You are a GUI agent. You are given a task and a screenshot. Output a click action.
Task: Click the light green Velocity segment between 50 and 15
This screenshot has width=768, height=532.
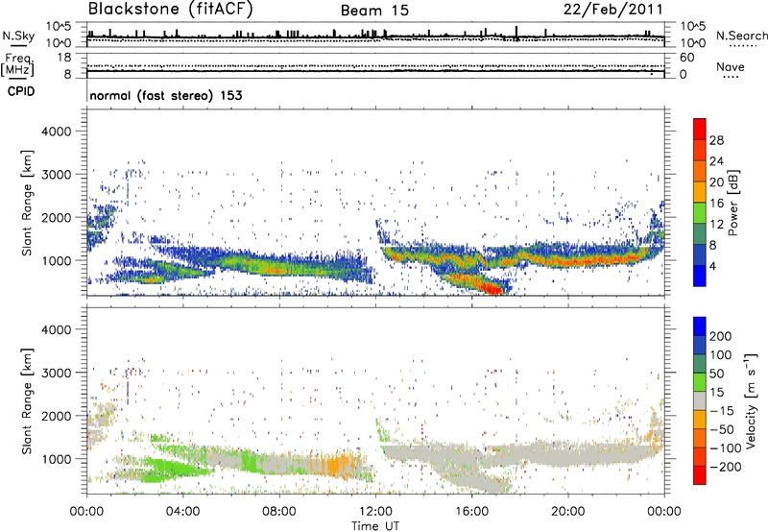tap(700, 382)
